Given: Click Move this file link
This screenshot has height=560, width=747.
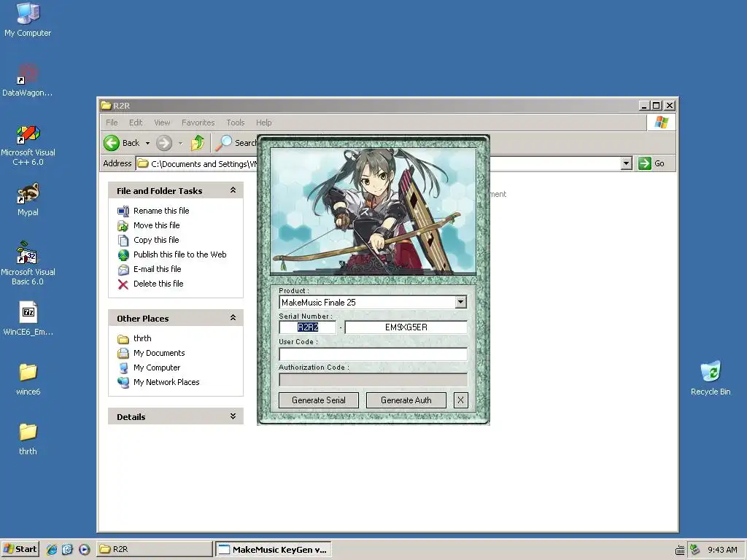Looking at the screenshot, I should coord(156,225).
